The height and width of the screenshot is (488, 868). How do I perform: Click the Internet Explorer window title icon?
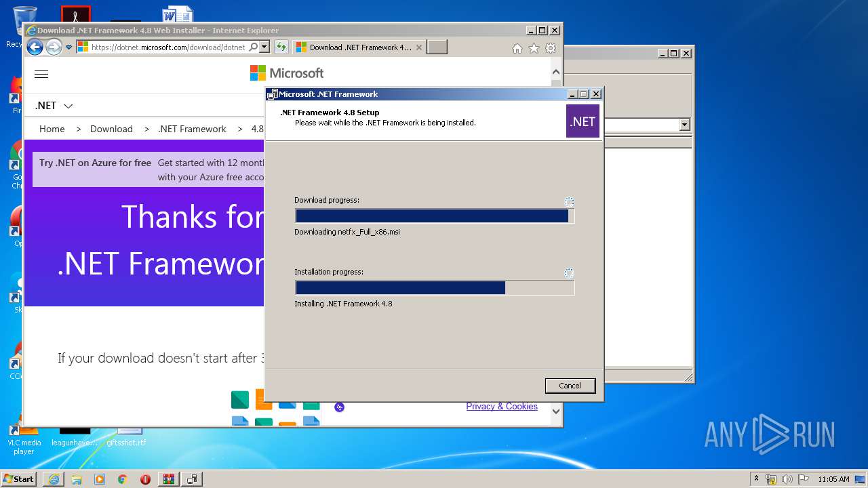point(31,30)
